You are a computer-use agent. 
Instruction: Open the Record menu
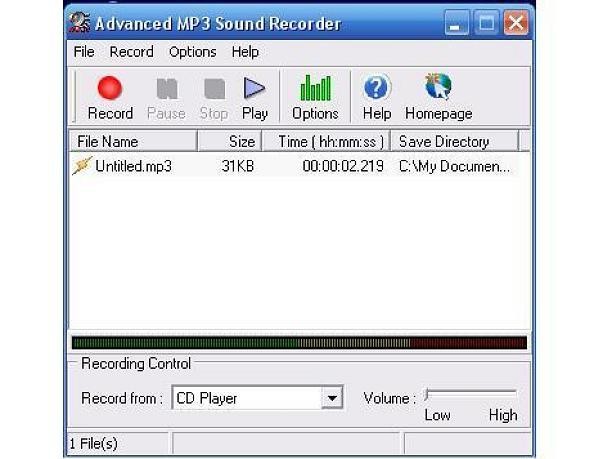click(x=132, y=52)
